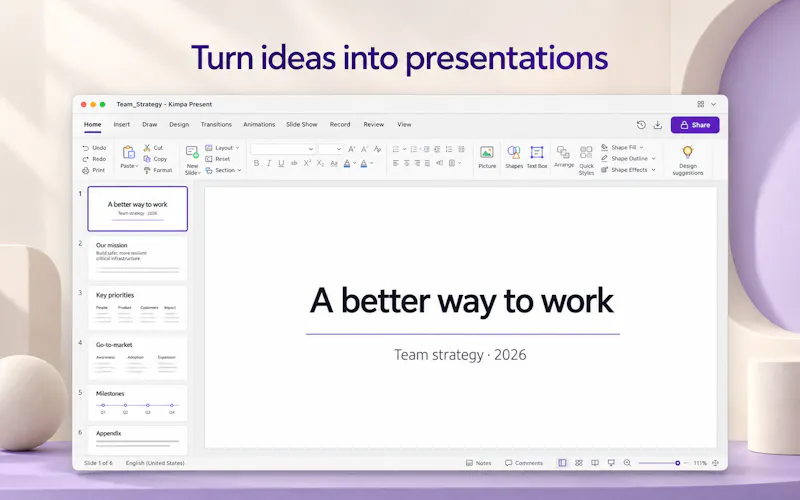The width and height of the screenshot is (800, 500).
Task: Open the Shapes gallery
Action: coord(514,157)
